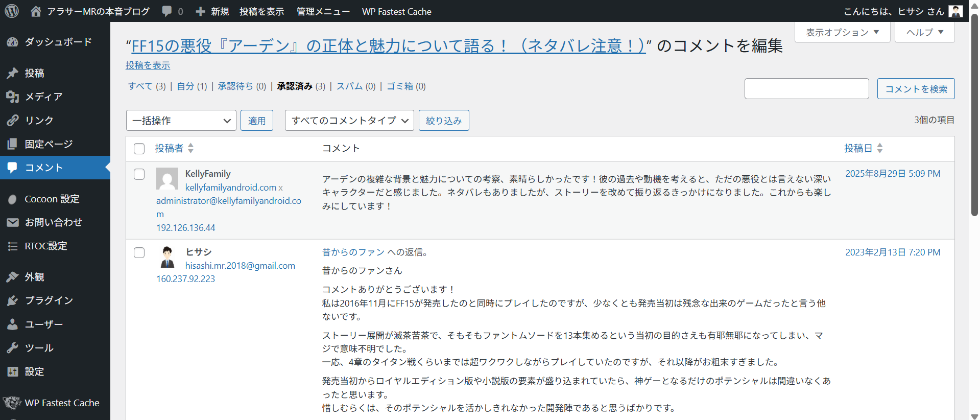Screen dimensions: 980x420
Task: Open the ゴミ箱 comments filter
Action: (400, 86)
